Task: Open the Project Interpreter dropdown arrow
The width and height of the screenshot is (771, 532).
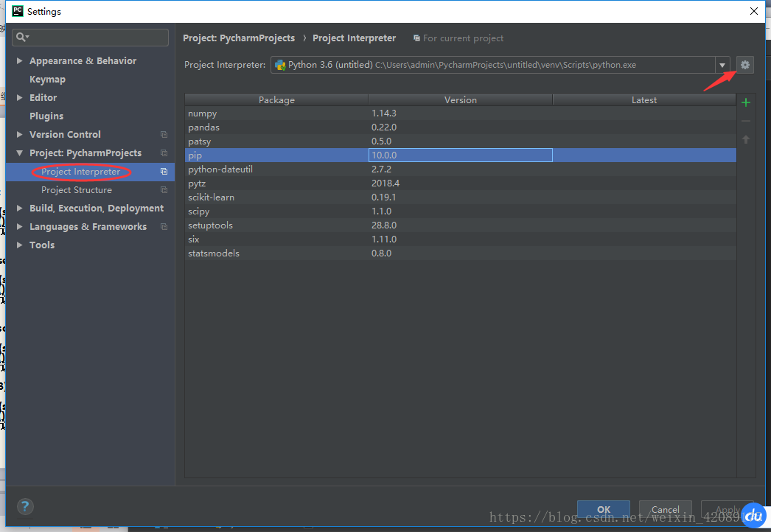Action: [722, 65]
